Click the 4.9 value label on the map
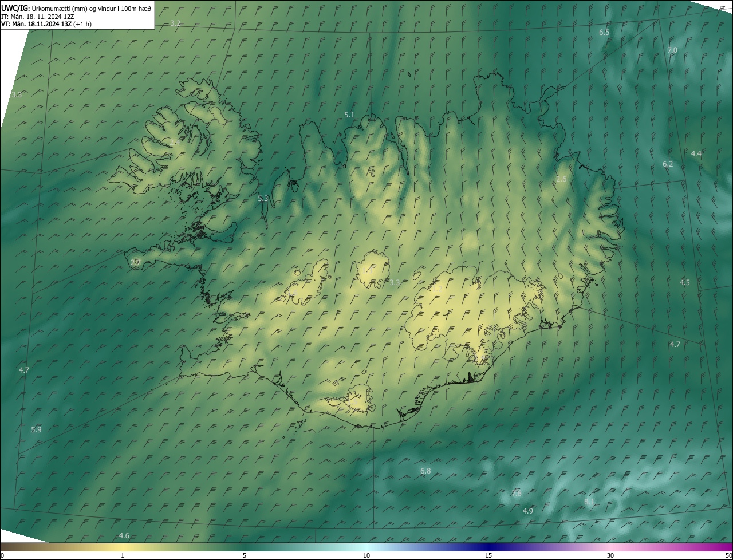 click(528, 511)
